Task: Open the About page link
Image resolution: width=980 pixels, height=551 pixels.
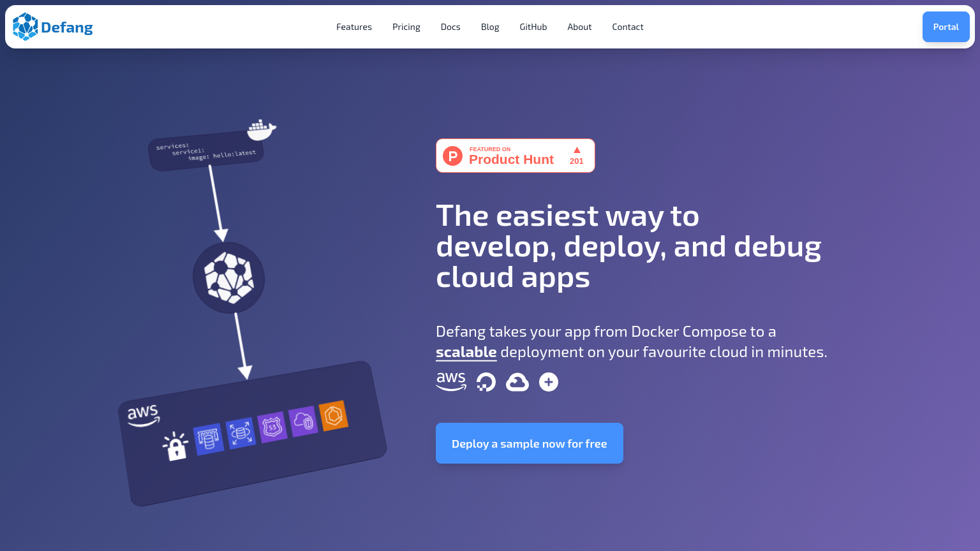Action: pos(579,27)
